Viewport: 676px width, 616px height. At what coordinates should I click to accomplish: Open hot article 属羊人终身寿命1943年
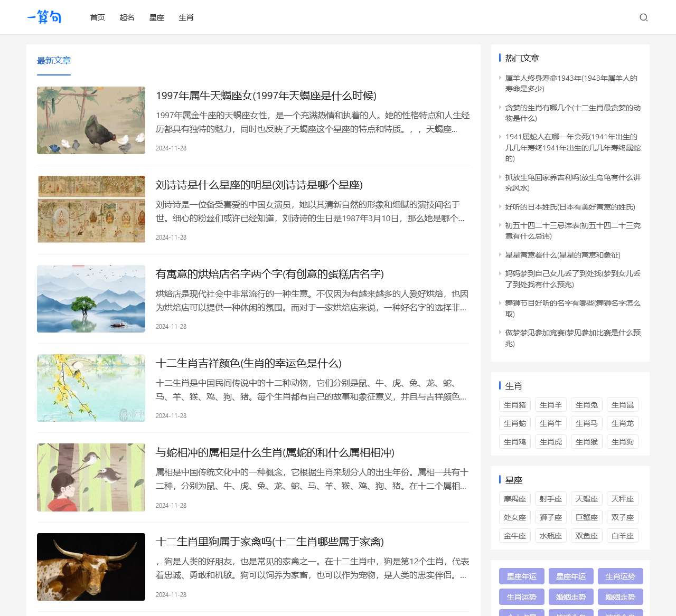570,83
